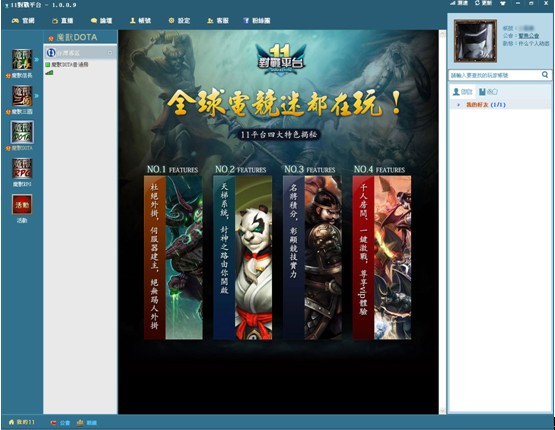Screen dimensions: 555x430
Task: Switch to the second tab with bookmark icon
Action: click(x=488, y=92)
